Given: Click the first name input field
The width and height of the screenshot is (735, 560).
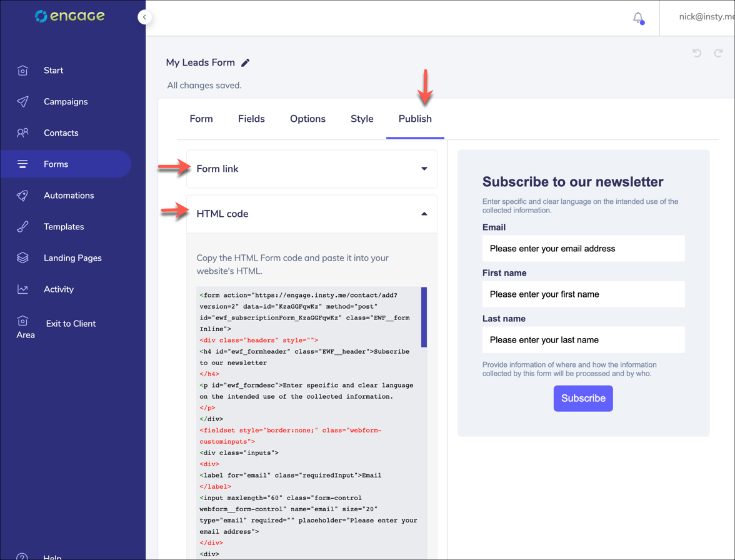Looking at the screenshot, I should click(x=583, y=294).
